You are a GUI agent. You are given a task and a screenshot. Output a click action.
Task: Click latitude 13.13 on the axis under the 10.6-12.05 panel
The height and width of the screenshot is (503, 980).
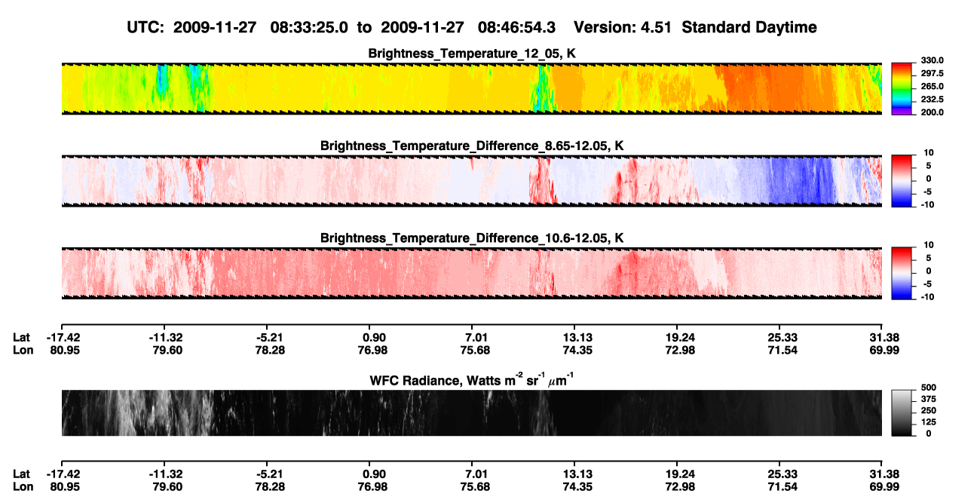click(x=574, y=337)
